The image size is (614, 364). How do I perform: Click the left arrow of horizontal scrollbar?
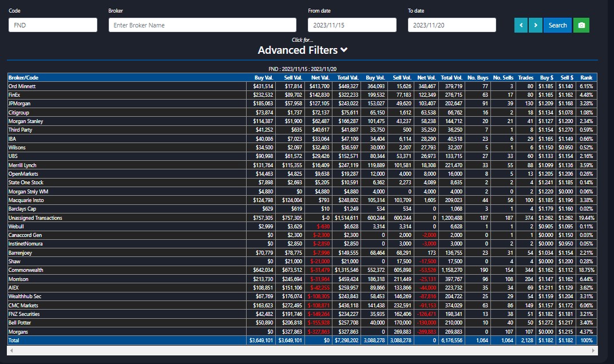(11, 350)
